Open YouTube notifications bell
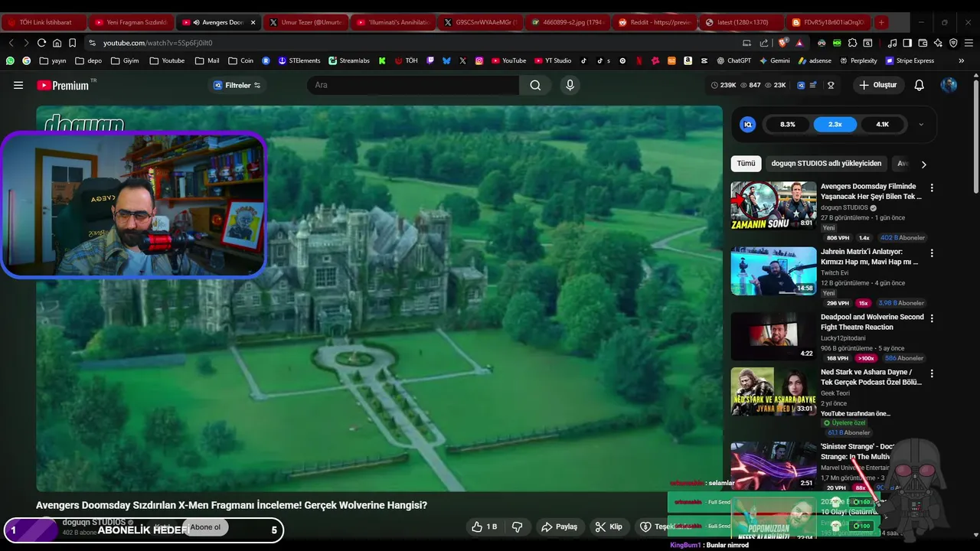980x551 pixels. coord(919,85)
